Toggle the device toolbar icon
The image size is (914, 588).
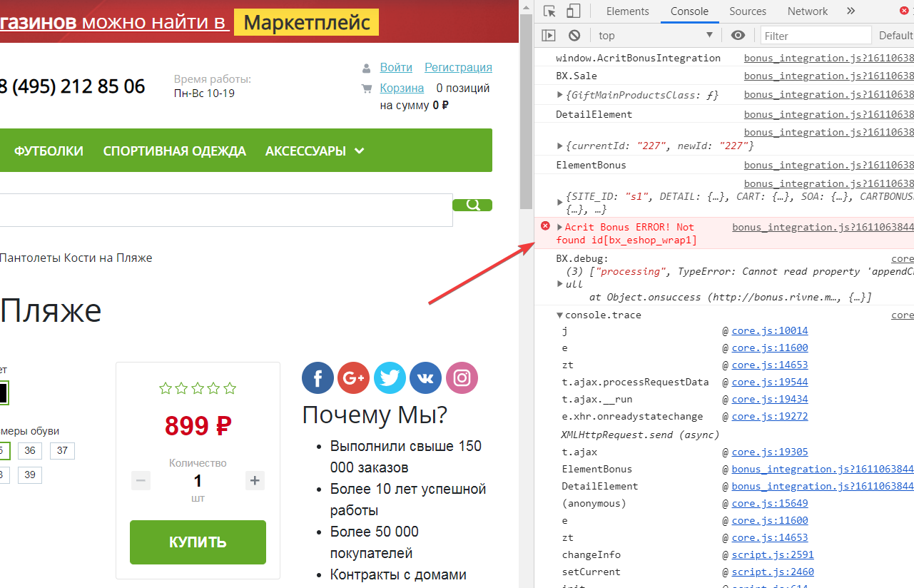point(573,11)
